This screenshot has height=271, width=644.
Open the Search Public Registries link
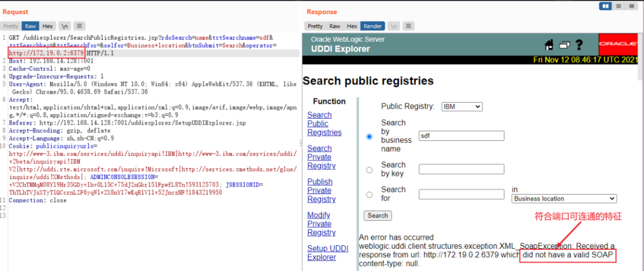click(x=324, y=124)
